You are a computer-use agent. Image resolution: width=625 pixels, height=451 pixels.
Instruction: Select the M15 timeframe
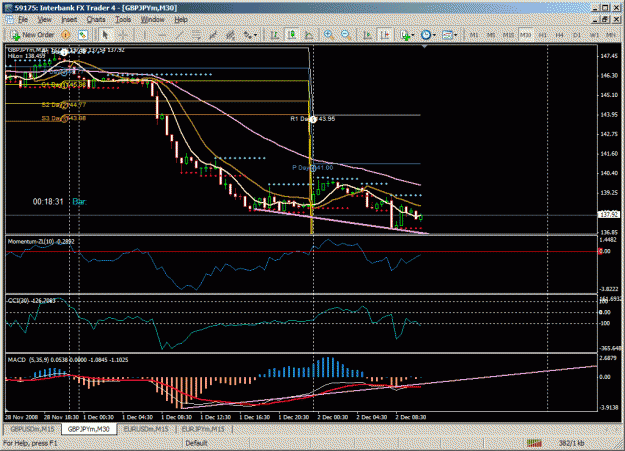coord(508,35)
